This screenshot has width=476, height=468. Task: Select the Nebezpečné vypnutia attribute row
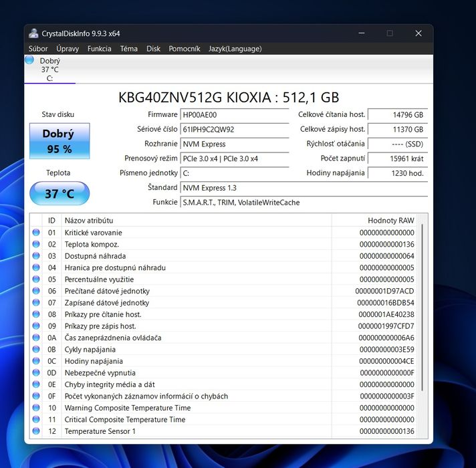223,372
